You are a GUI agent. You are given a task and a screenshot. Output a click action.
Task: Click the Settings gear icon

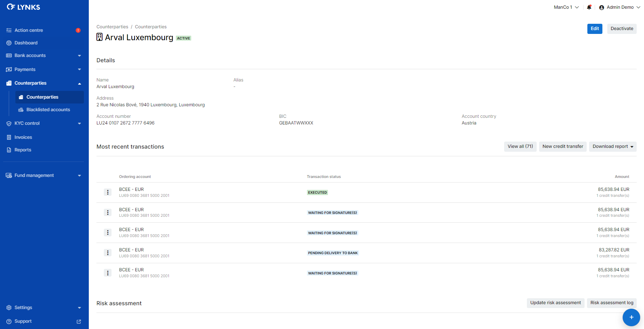[9, 308]
